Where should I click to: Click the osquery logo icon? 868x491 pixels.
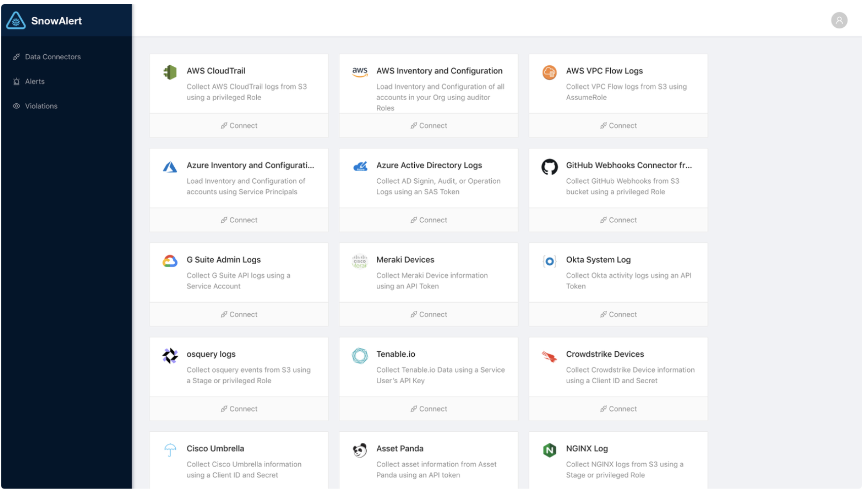tap(170, 355)
